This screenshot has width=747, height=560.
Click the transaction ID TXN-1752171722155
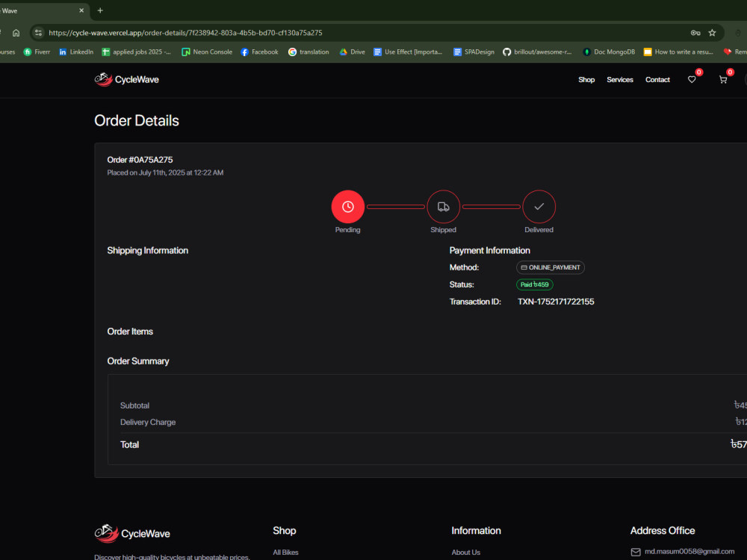556,302
